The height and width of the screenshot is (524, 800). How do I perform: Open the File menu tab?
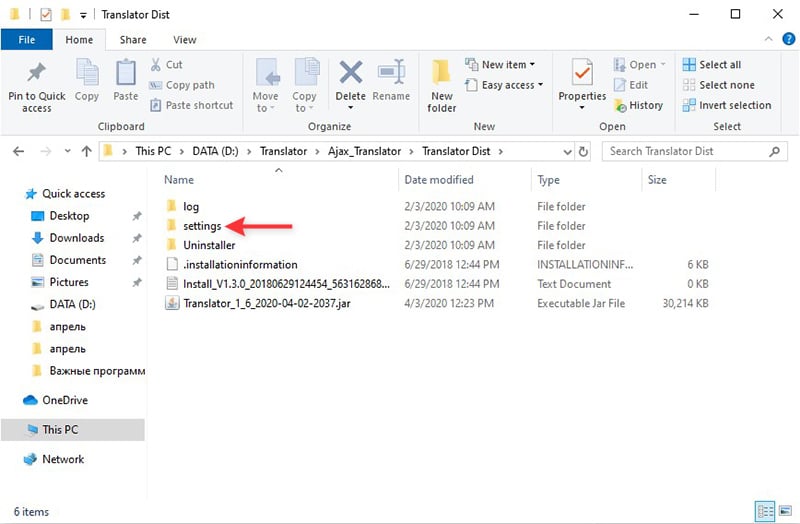click(x=27, y=40)
